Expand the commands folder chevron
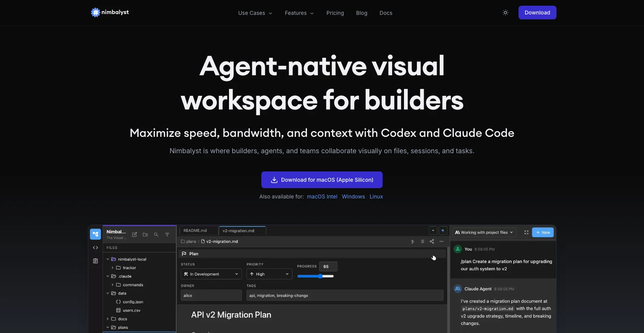644x333 pixels. coord(113,285)
